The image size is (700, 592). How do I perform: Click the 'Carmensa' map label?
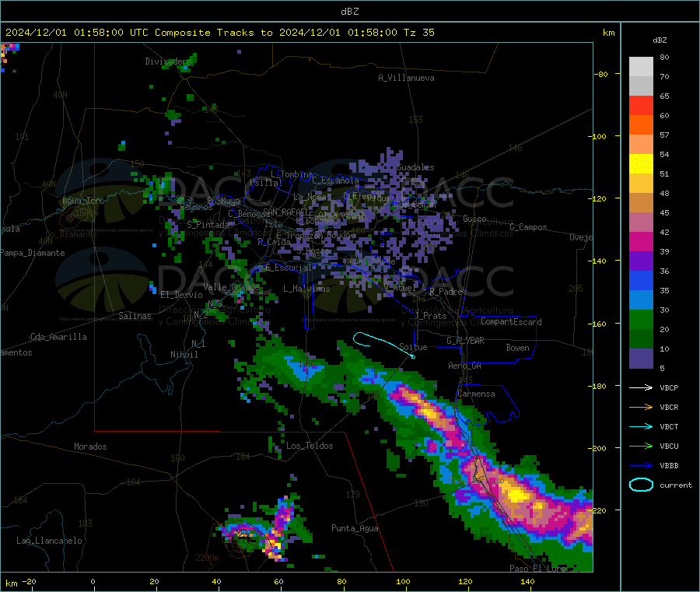[x=476, y=394]
